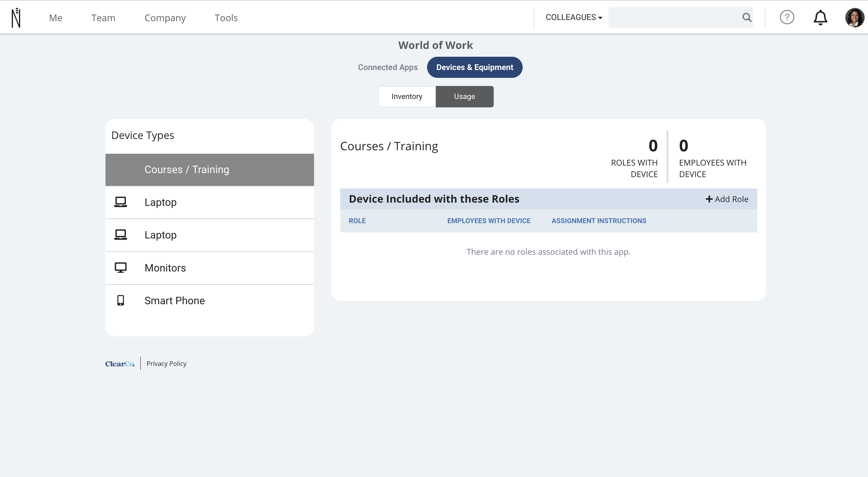868x477 pixels.
Task: Open notifications bell icon
Action: click(x=820, y=17)
